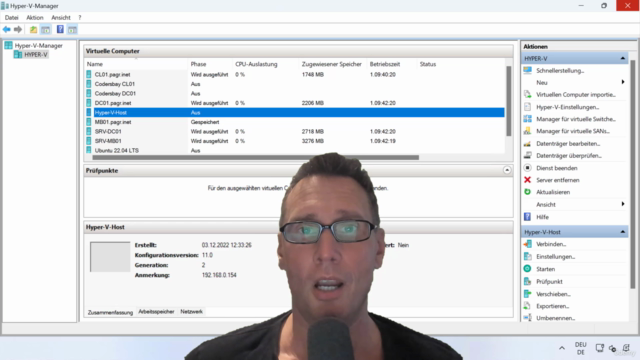The width and height of the screenshot is (640, 360).
Task: Open the ? help menu
Action: 80,18
